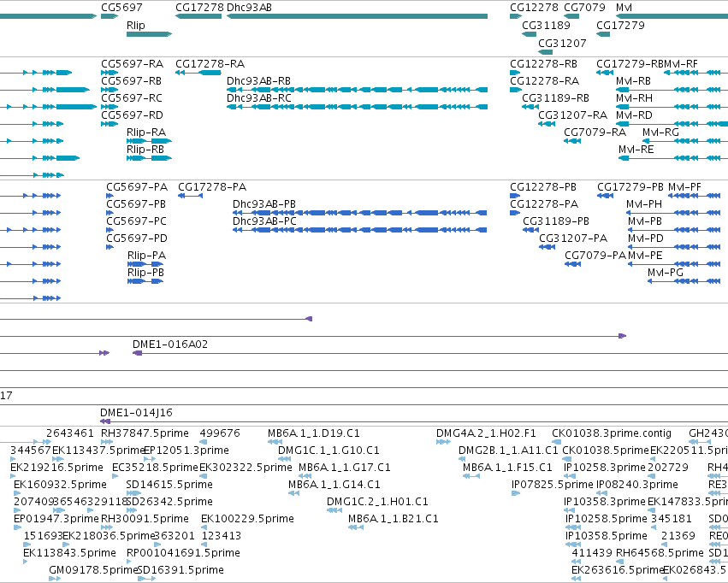Click EST EK302322.5prime label
This screenshot has width=728, height=583.
[x=246, y=468]
